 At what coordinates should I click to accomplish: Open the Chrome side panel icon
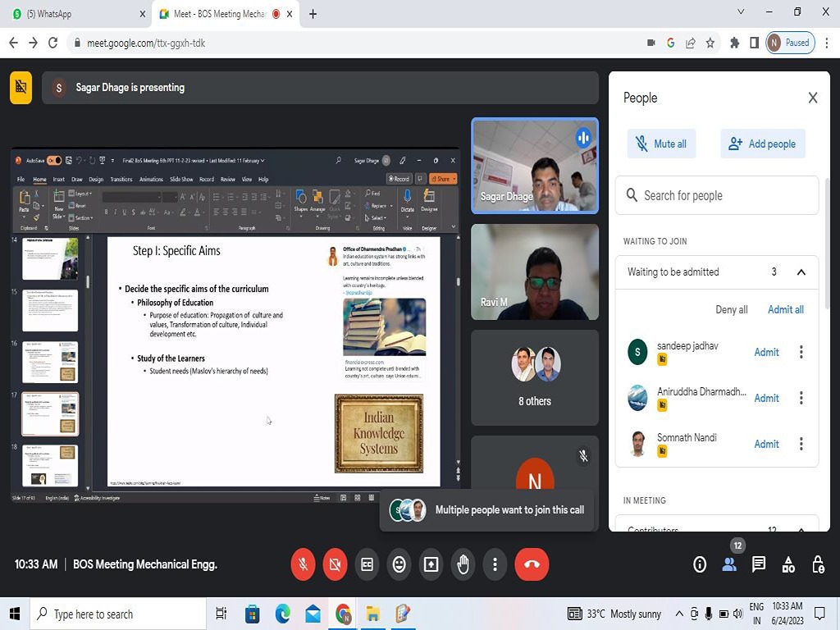pyautogui.click(x=755, y=43)
